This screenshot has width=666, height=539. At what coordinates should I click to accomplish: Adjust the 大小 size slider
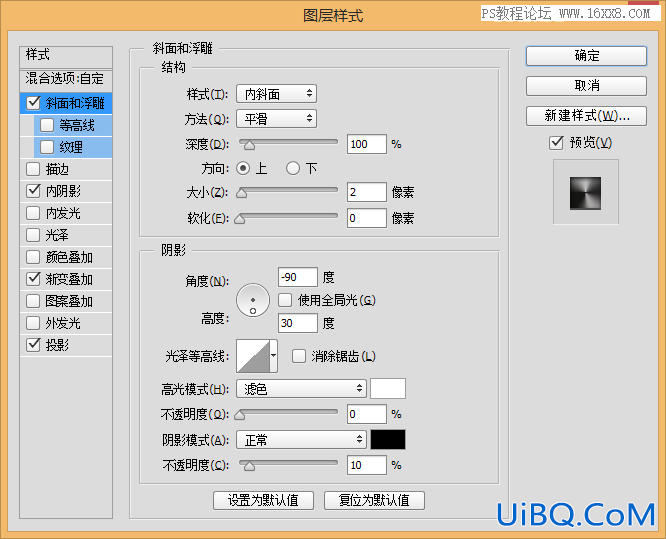click(x=241, y=193)
